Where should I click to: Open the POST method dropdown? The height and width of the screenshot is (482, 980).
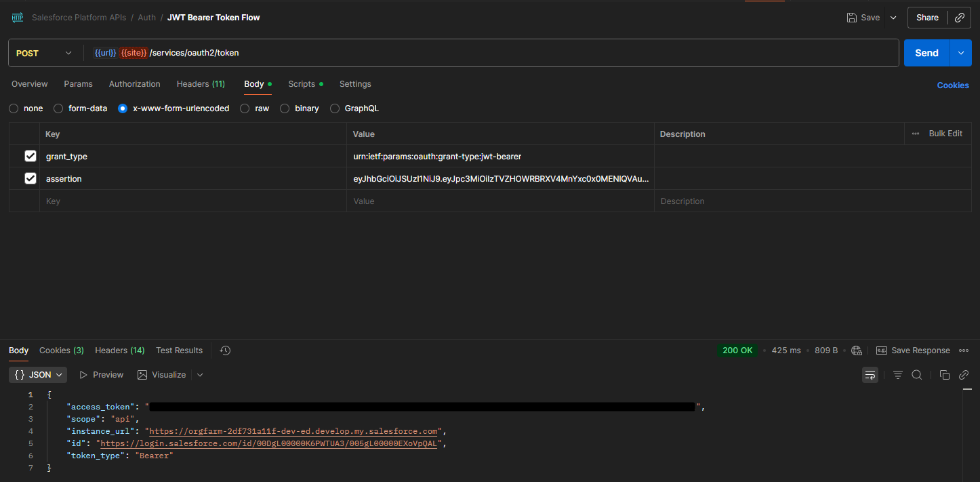45,53
